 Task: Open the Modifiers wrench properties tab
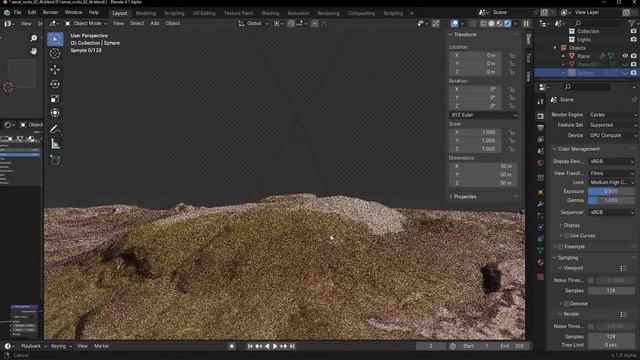(540, 204)
